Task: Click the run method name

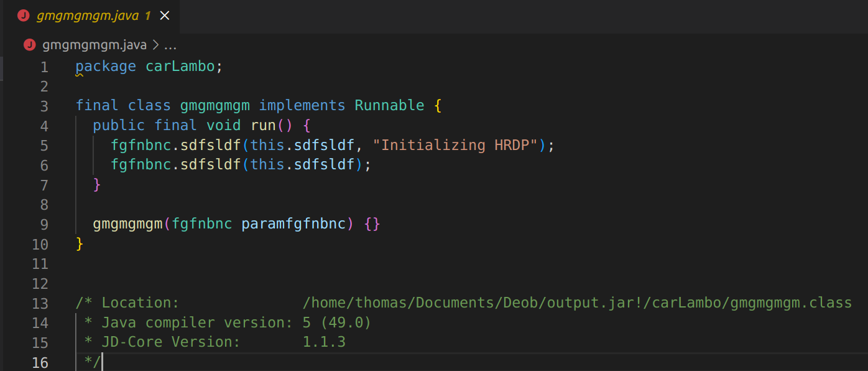Action: (x=263, y=125)
